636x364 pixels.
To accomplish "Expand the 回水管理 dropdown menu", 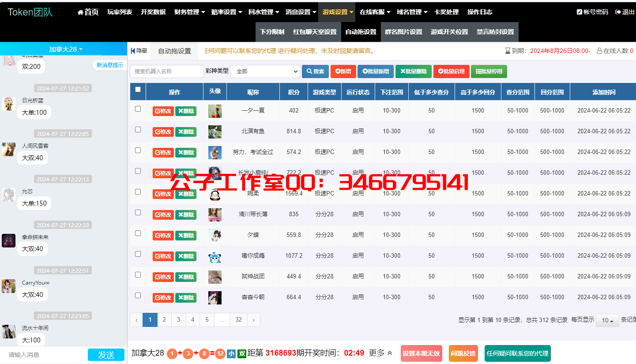I will click(x=263, y=12).
